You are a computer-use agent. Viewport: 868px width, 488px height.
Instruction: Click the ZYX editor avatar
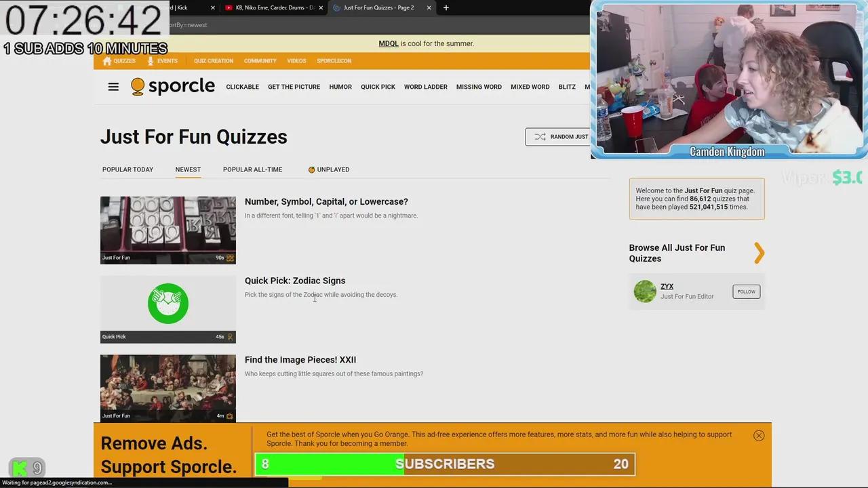point(645,291)
